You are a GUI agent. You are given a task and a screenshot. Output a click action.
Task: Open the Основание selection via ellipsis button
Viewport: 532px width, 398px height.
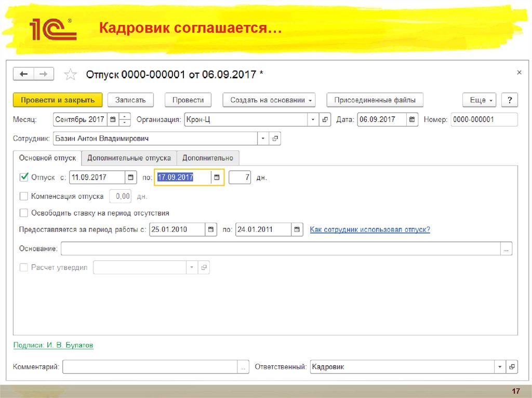(x=506, y=249)
